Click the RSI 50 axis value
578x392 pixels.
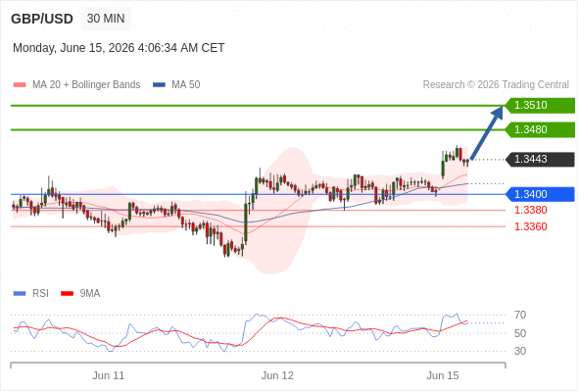(x=520, y=333)
